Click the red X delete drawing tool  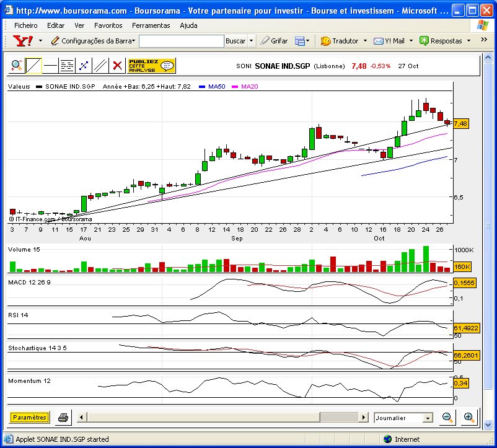117,66
